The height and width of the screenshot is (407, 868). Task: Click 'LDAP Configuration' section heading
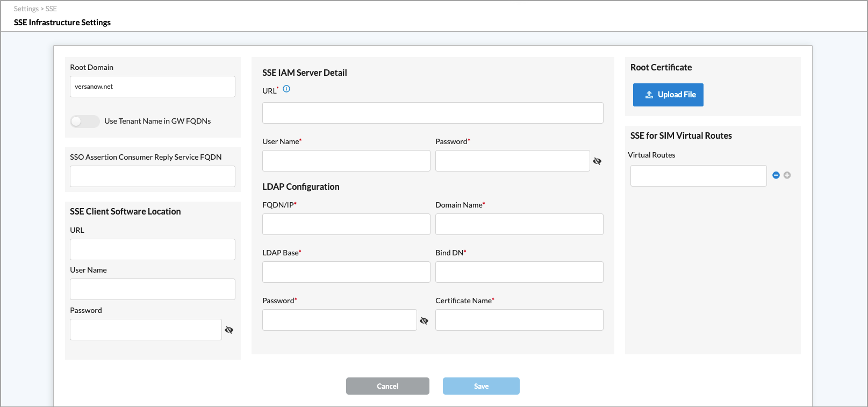301,187
